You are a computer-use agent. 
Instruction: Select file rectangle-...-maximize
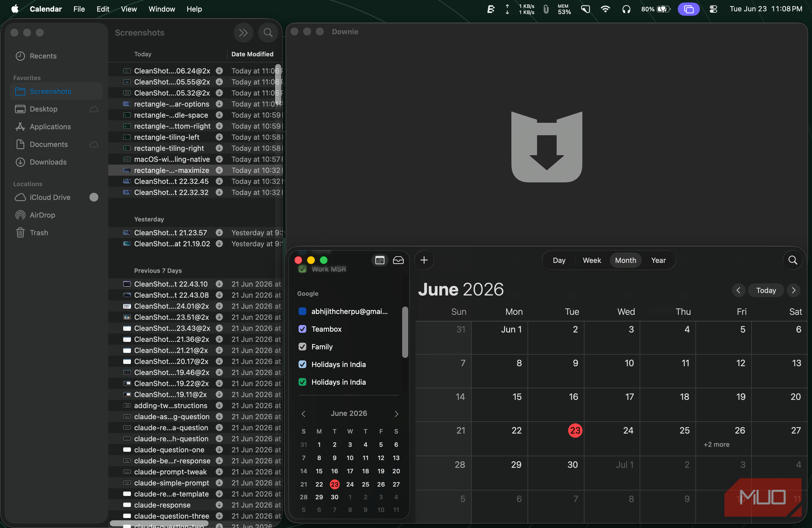(195, 170)
